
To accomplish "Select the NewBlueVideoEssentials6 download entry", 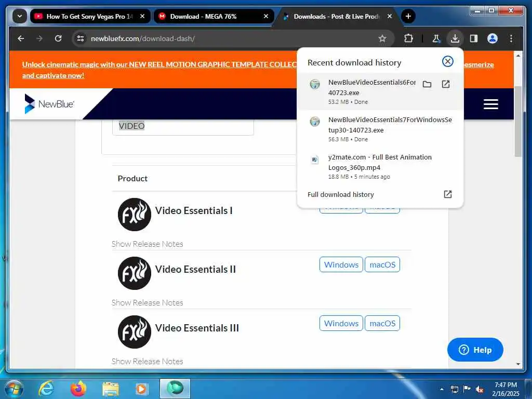I will pos(380,91).
